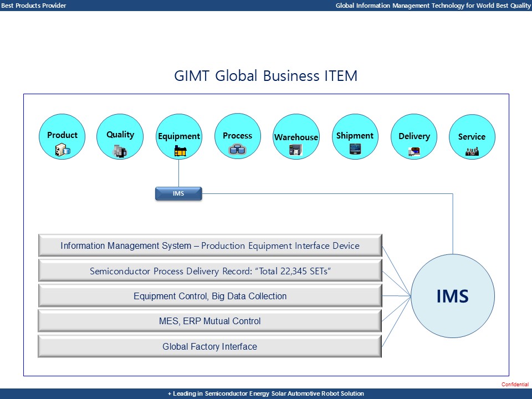Click the Delivery circle icon
Screen dimensions: 532x399
pos(414,137)
